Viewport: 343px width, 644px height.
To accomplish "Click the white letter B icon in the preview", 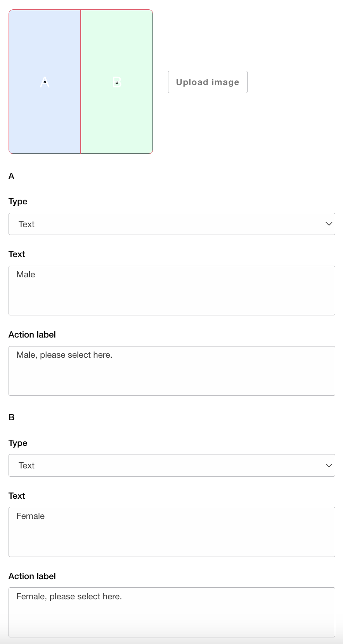I will point(117,82).
